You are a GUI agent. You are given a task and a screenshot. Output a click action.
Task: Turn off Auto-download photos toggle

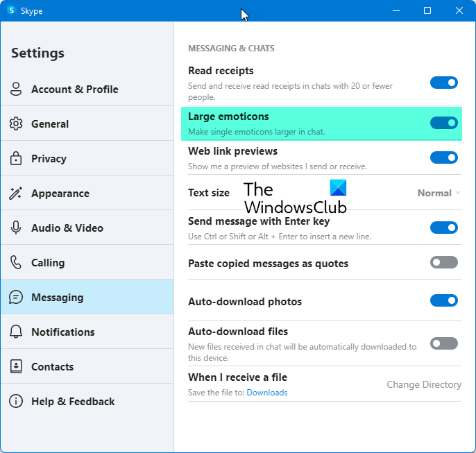[x=444, y=300]
